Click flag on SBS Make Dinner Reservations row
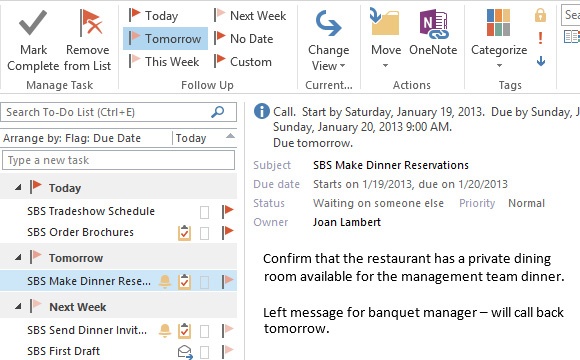Image resolution: width=580 pixels, height=360 pixels. pyautogui.click(x=227, y=282)
